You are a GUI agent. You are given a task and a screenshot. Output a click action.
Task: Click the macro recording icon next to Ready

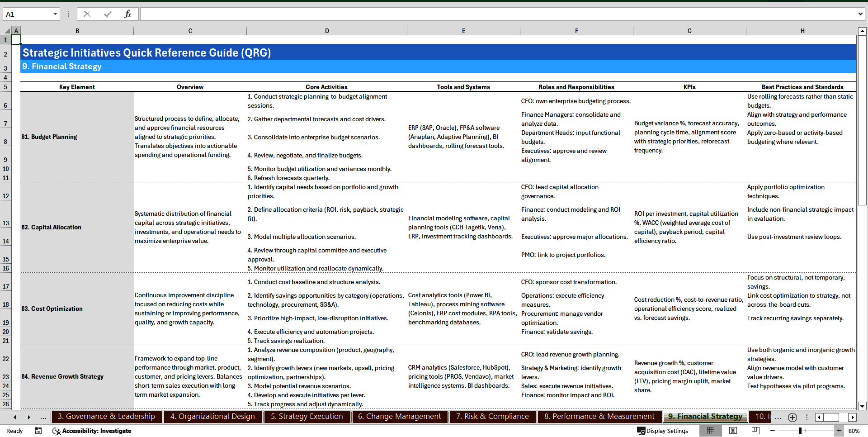[x=38, y=431]
